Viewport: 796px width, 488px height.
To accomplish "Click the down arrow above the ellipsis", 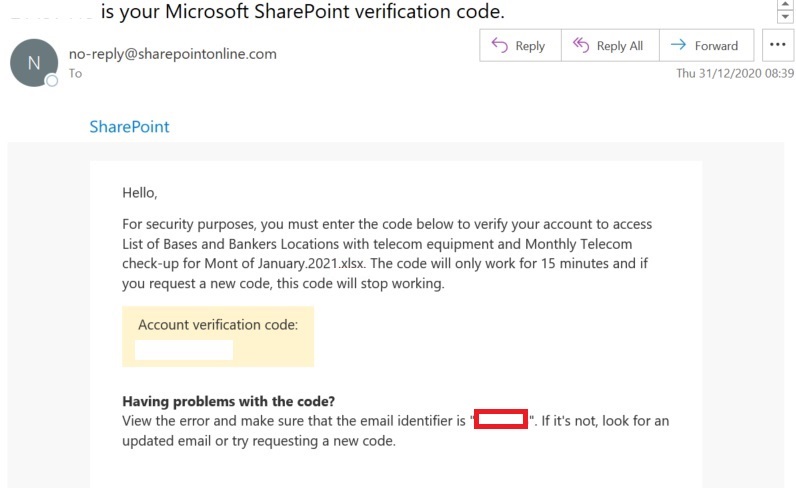I will point(784,17).
